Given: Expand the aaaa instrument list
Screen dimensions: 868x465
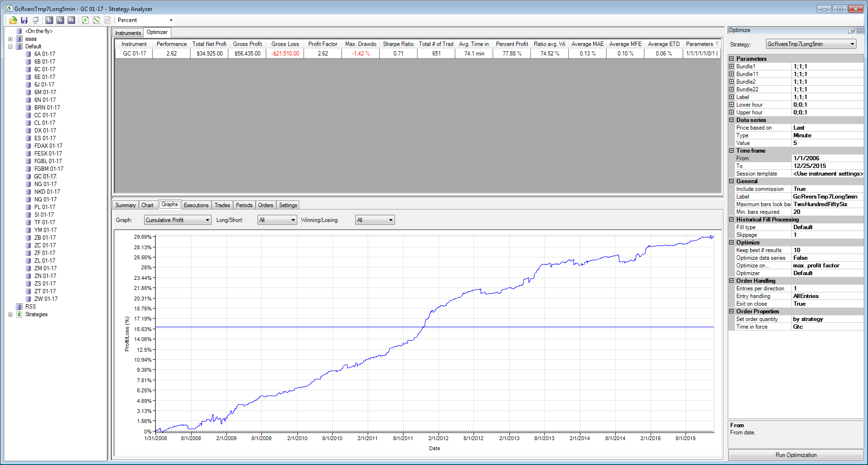Looking at the screenshot, I should [10, 39].
